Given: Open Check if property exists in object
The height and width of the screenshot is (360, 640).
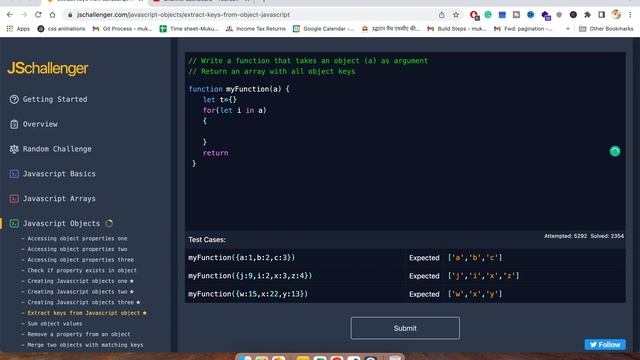Looking at the screenshot, I should click(x=82, y=270).
